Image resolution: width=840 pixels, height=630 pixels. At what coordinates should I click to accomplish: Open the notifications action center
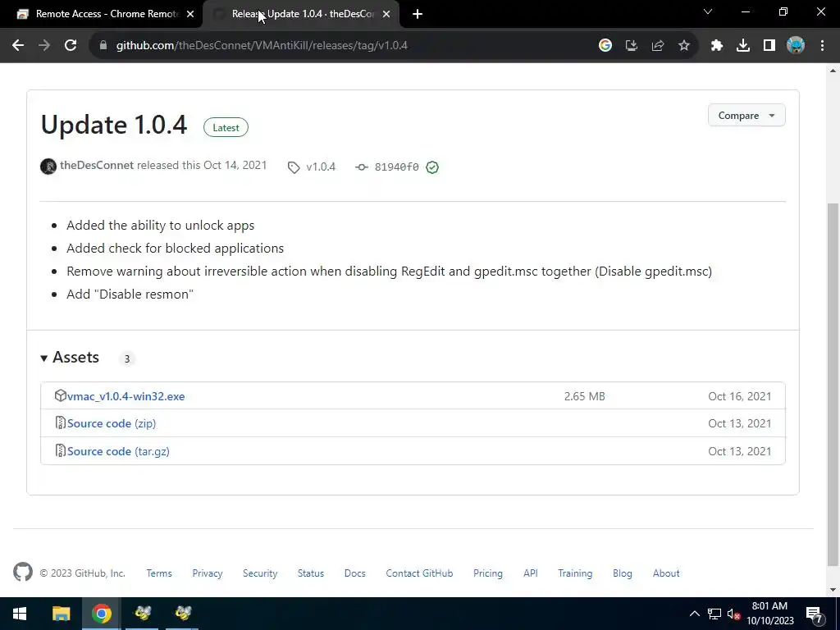[815, 614]
